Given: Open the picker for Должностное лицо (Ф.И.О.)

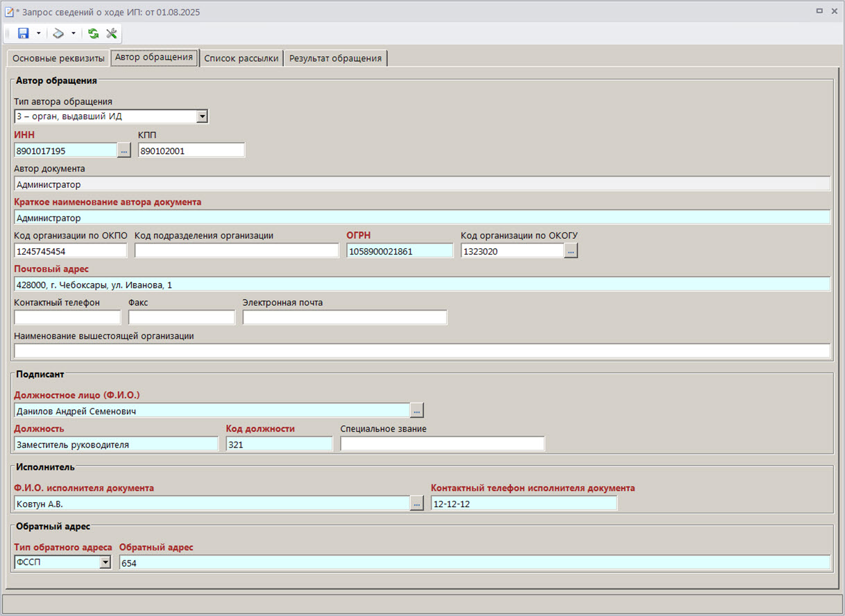Looking at the screenshot, I should 416,411.
